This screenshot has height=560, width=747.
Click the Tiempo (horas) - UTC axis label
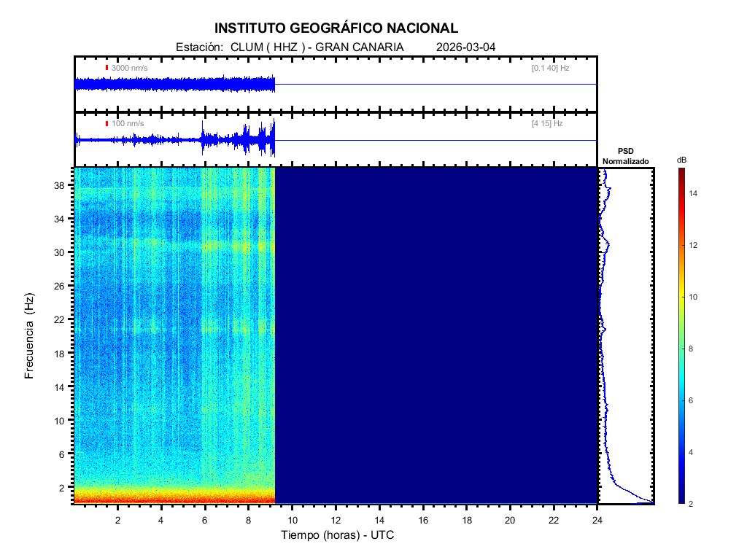pos(338,535)
